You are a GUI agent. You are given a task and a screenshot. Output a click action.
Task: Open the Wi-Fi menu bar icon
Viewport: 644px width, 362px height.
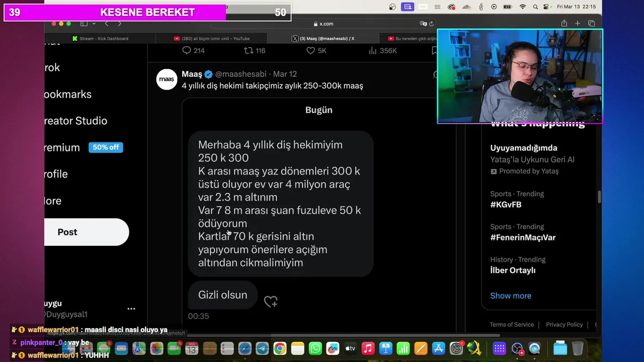pos(523,7)
